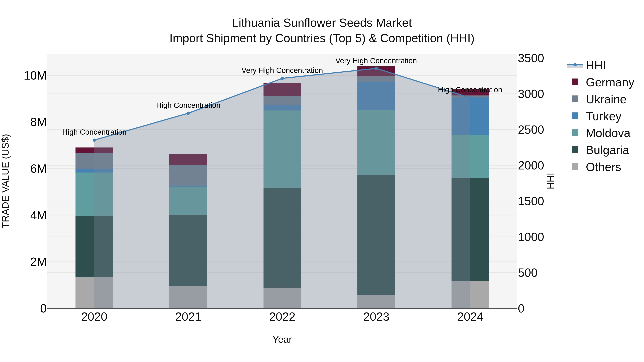Screen dimensions: 644x362
Task: Click the Moldova teal legend swatch
Action: pos(575,132)
